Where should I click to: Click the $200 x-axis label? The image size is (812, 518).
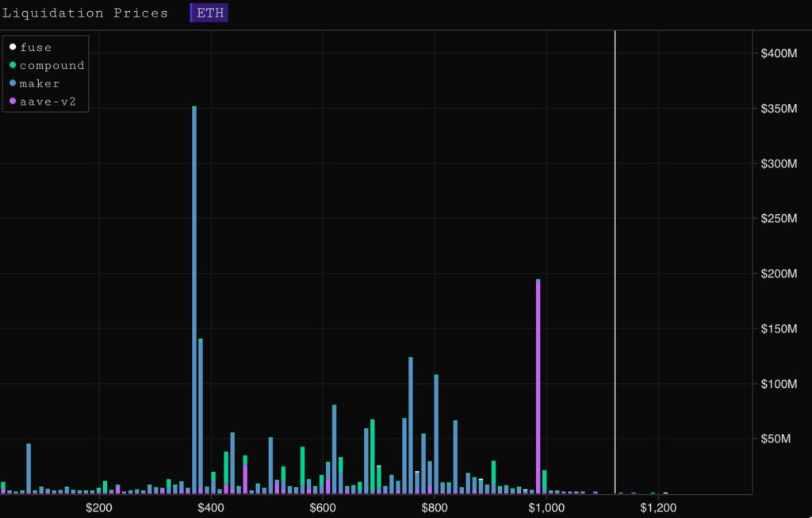(x=99, y=508)
